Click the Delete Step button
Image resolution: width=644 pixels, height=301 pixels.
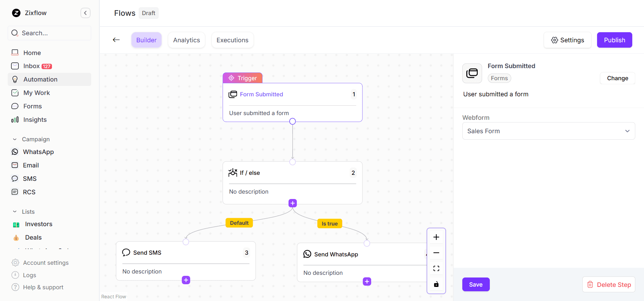[608, 285]
